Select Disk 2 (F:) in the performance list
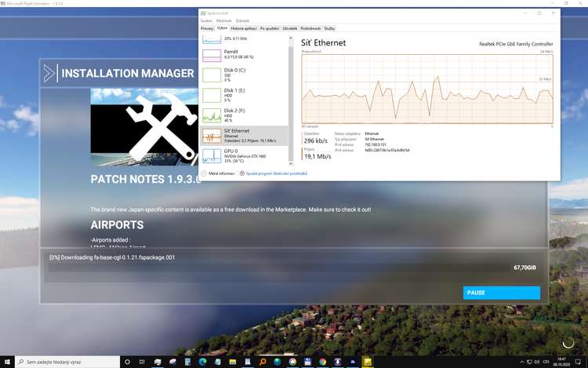Screen dimensions: 588x368 [244, 115]
